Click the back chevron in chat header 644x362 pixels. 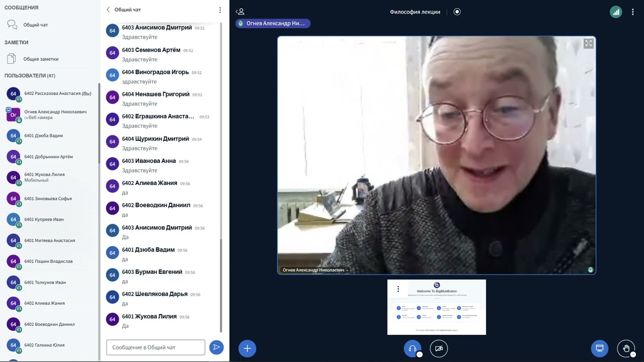[x=108, y=10]
